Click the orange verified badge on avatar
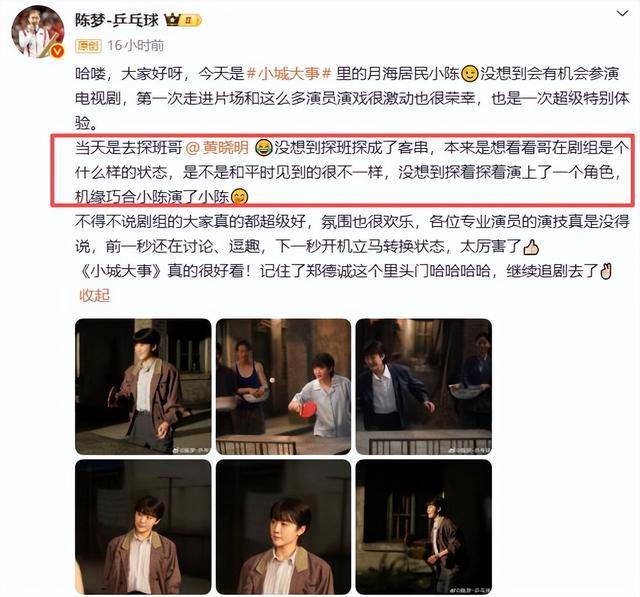The height and width of the screenshot is (597, 640). [x=58, y=51]
